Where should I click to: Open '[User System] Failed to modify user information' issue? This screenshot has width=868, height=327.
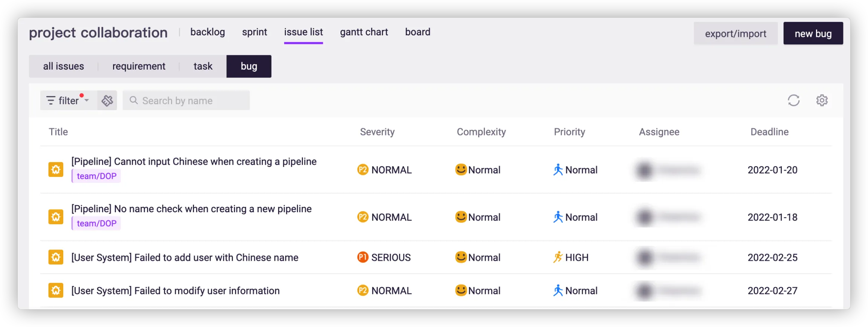(175, 290)
